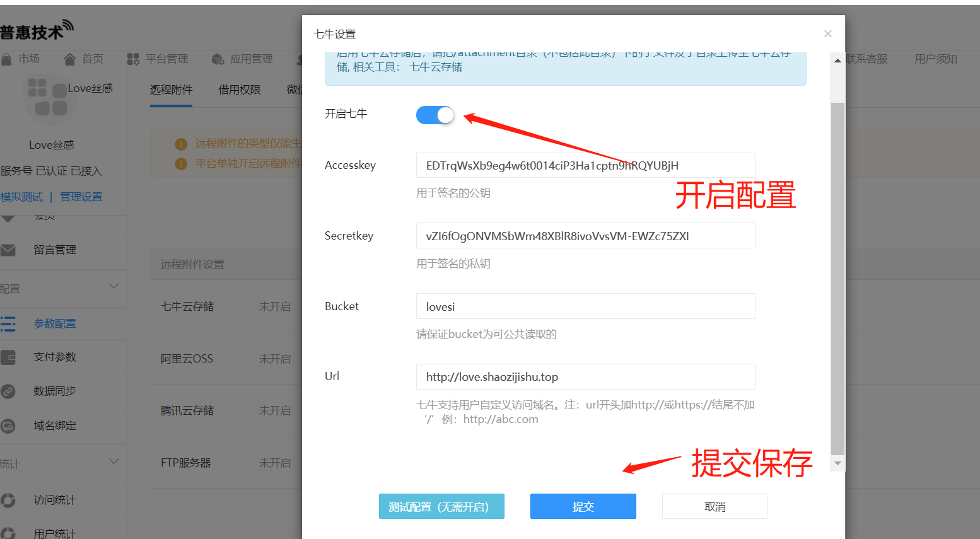Click the 域名绑定 icon
This screenshot has height=539, width=980.
click(8, 426)
